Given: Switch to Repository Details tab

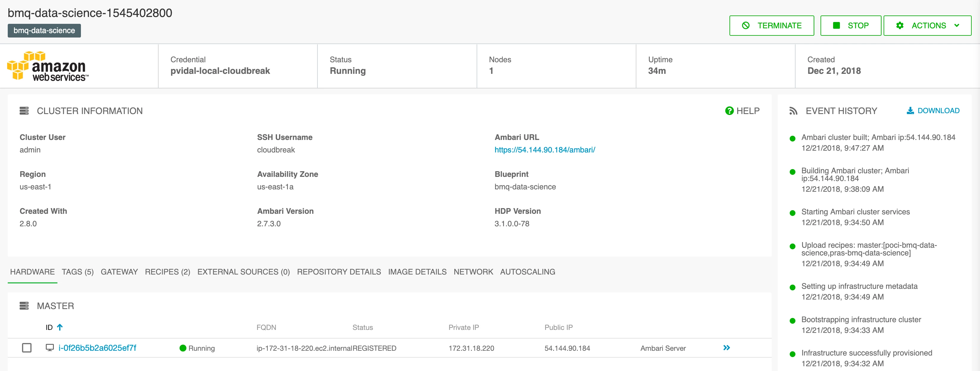Looking at the screenshot, I should (x=339, y=272).
